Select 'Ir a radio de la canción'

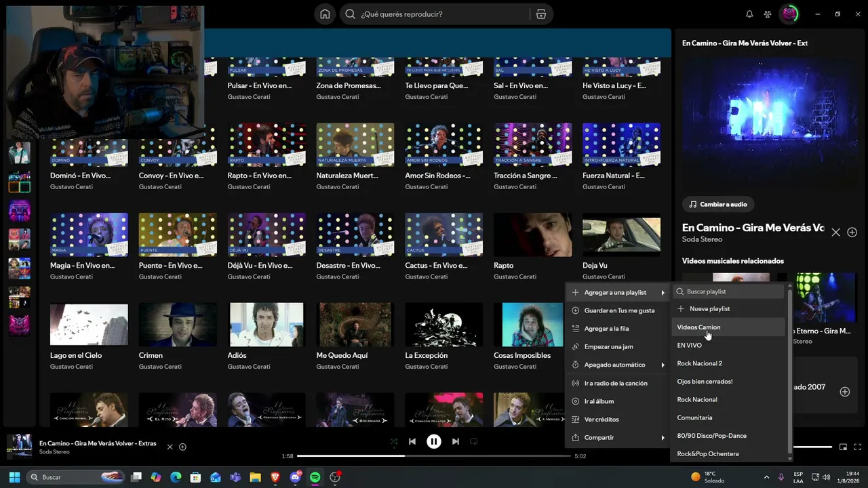(618, 383)
